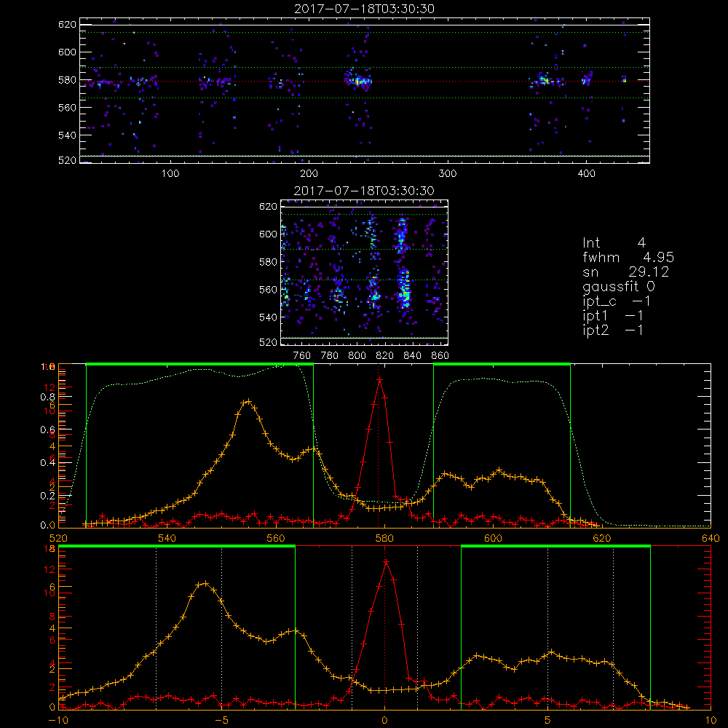Click the white y-axis label 0.8 of upper profile

[x=48, y=397]
